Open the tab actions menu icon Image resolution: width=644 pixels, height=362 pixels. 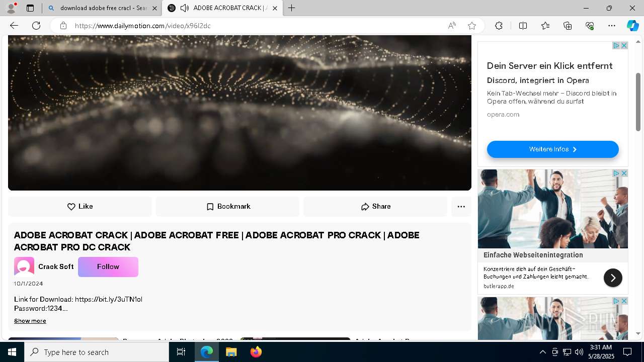30,8
